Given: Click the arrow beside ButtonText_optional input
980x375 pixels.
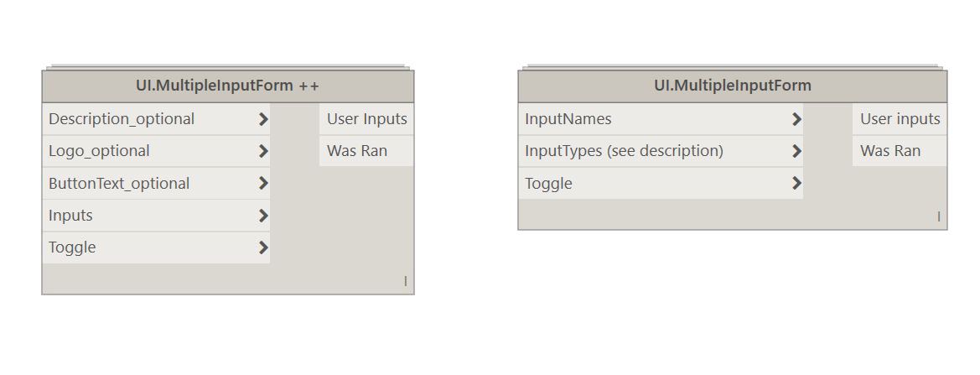Looking at the screenshot, I should [263, 183].
